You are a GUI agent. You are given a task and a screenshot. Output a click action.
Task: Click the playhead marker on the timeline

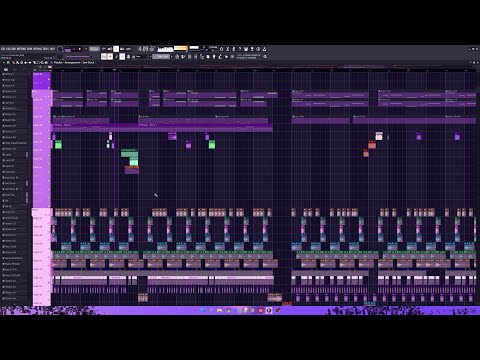[114, 70]
